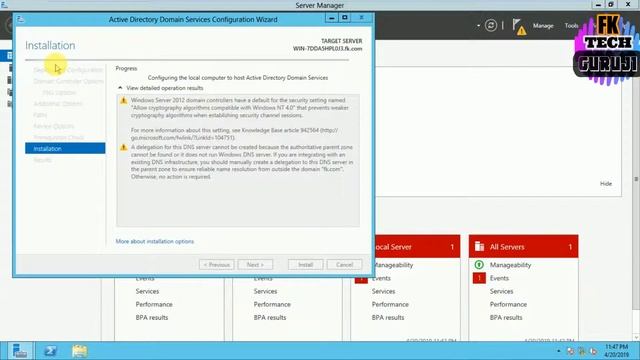Screen dimensions: 640x360
Task: Open Services in All Servers tile
Action: [501, 291]
